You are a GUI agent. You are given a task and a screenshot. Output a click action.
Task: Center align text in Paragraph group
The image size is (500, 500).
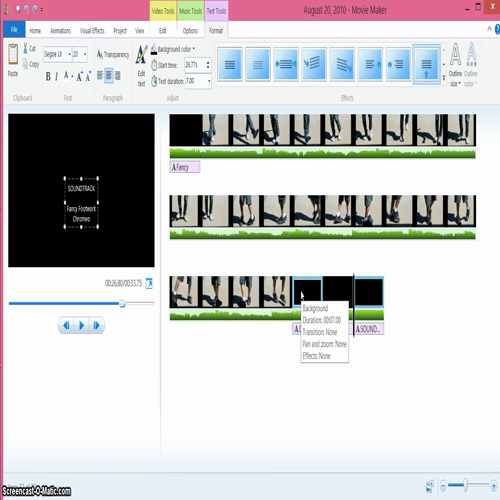(109, 75)
